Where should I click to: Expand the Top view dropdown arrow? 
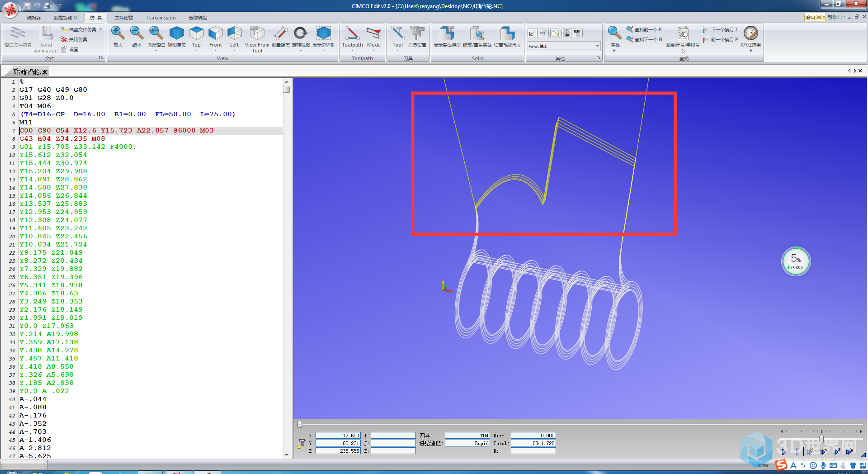click(196, 50)
